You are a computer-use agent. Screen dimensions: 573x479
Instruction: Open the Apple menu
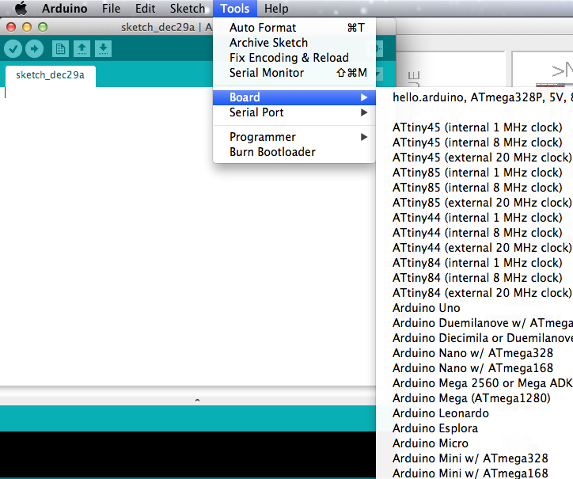click(21, 8)
